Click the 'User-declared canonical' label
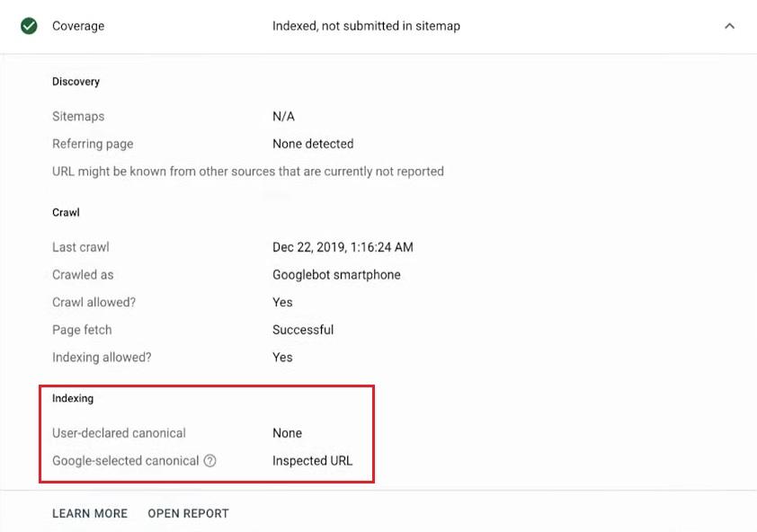This screenshot has width=757, height=532. (119, 433)
